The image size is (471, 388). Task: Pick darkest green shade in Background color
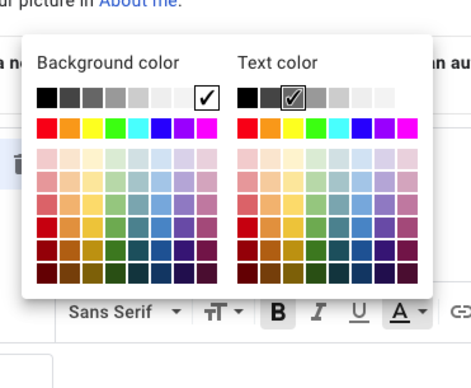(x=115, y=273)
